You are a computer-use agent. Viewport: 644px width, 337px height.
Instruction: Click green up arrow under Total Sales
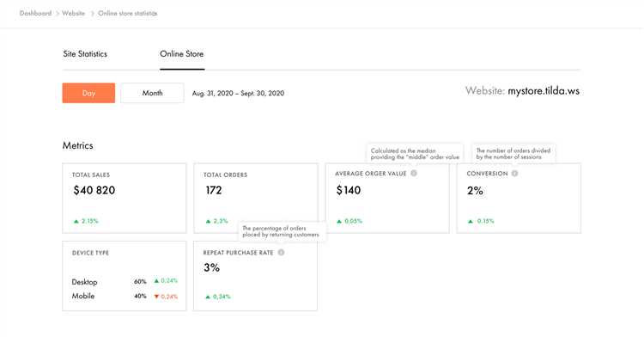[x=76, y=221]
